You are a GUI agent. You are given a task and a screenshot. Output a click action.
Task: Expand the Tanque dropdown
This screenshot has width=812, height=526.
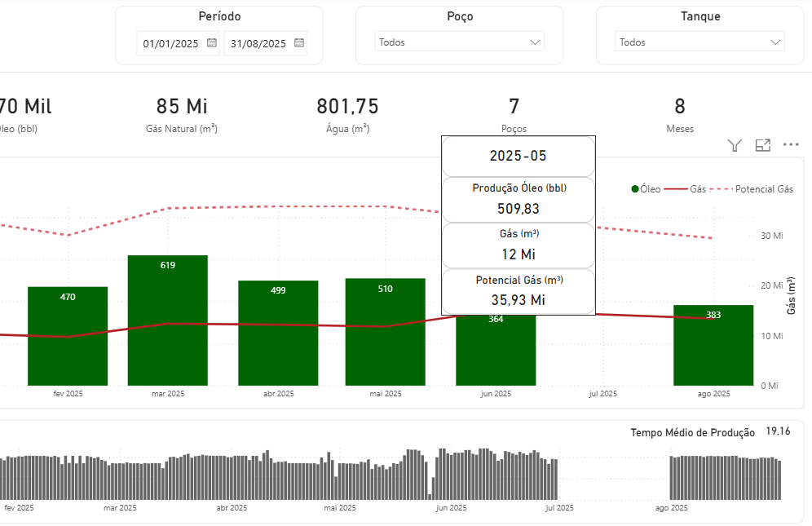(699, 42)
